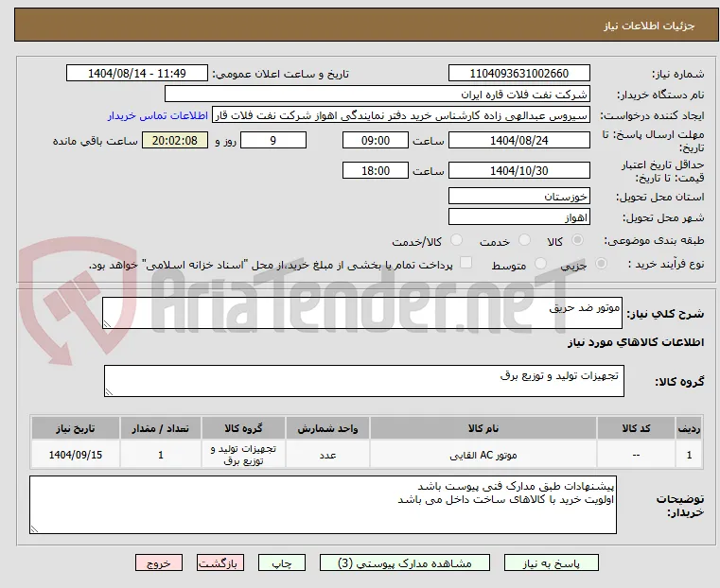Click the validity time field 18:00

coord(376,170)
